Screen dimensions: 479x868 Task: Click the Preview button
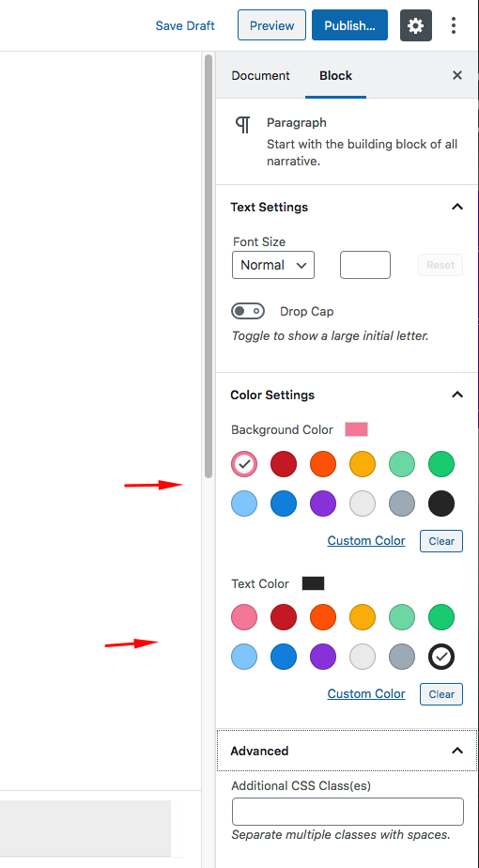click(x=271, y=25)
